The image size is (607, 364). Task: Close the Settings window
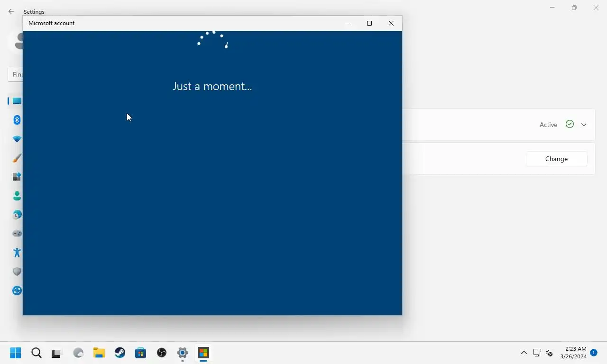596,8
